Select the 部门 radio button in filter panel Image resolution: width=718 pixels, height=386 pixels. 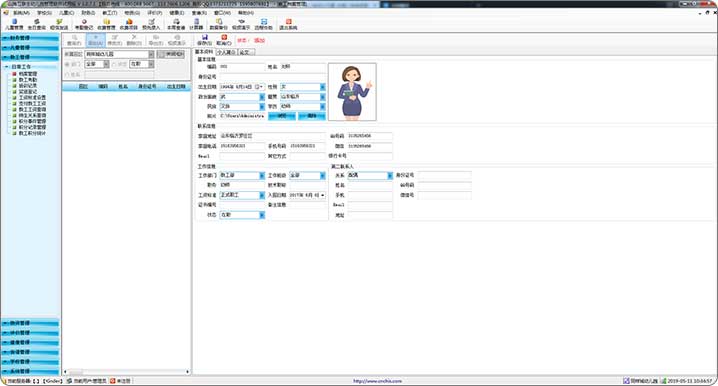(67, 65)
